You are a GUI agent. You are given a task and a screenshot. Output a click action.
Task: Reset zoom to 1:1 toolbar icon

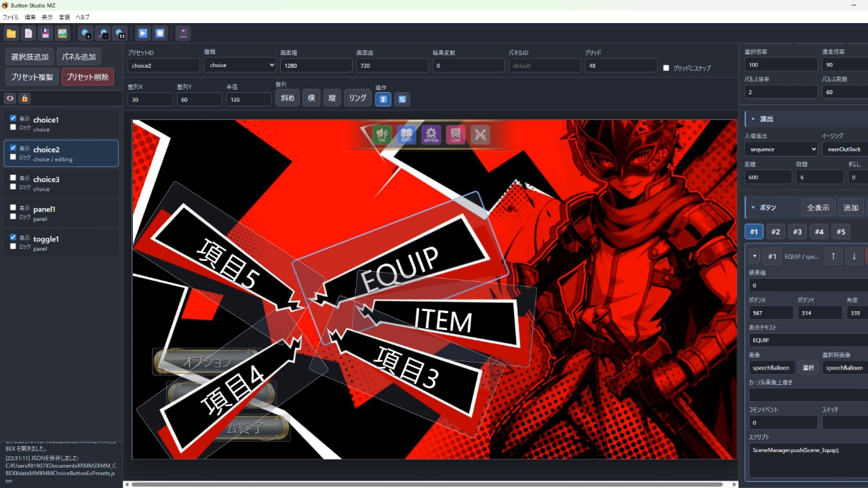(x=119, y=33)
